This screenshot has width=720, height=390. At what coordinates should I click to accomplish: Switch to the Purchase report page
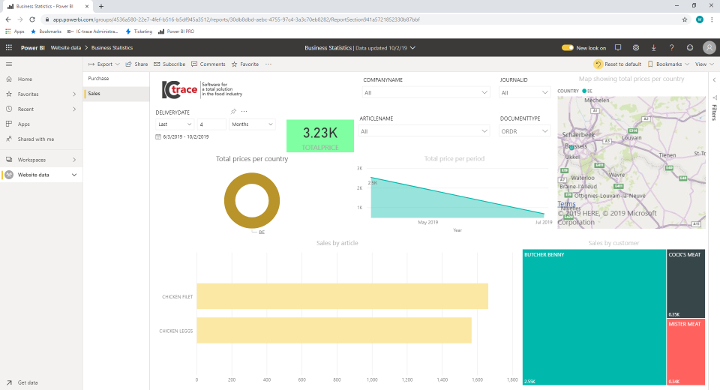(116, 79)
